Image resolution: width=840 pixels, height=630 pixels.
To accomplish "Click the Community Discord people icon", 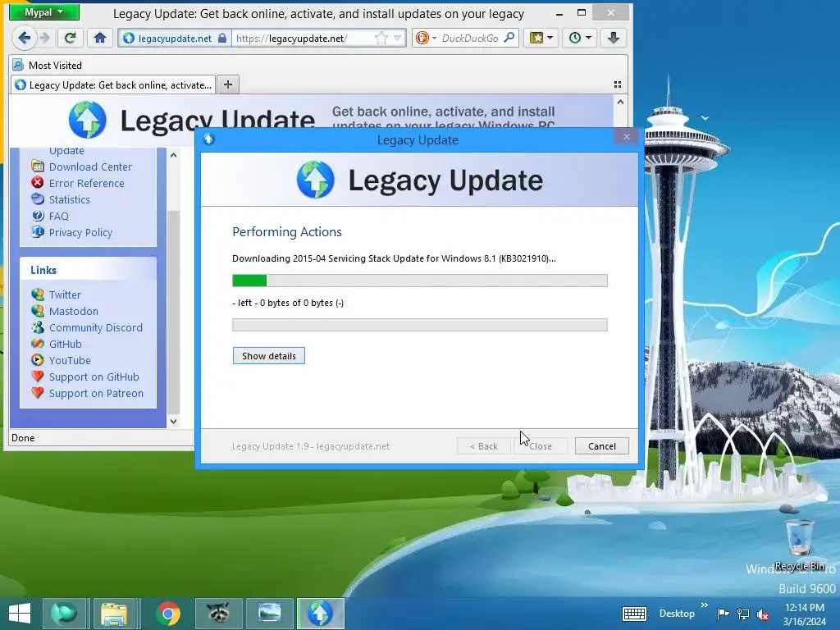I will [x=38, y=327].
